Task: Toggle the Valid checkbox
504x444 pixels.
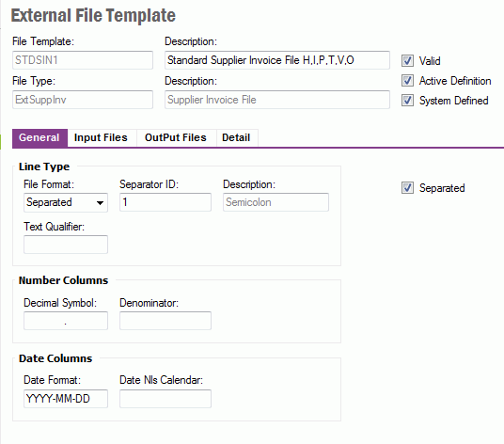Action: pos(407,60)
